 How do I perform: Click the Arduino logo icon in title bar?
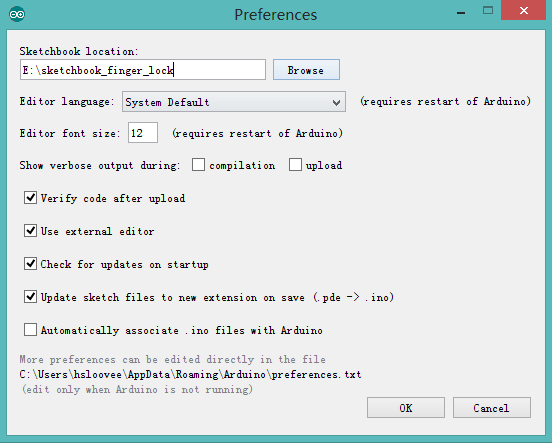pyautogui.click(x=17, y=14)
